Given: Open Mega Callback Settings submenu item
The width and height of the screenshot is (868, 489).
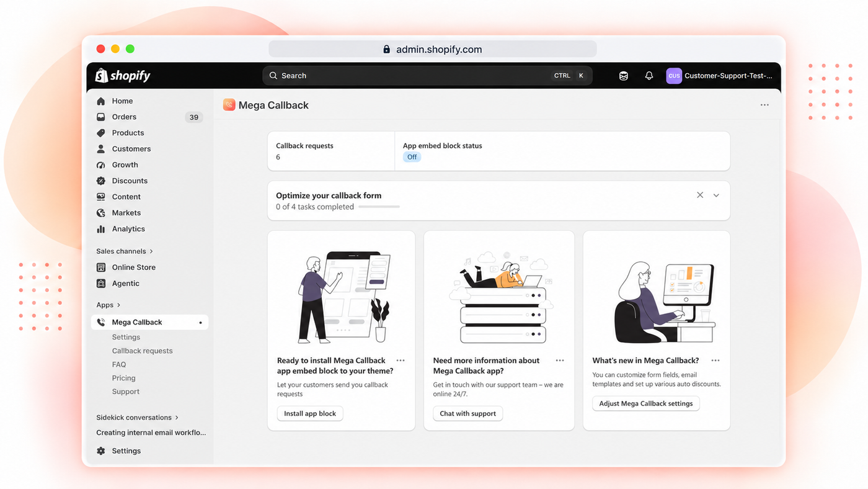Looking at the screenshot, I should 126,337.
